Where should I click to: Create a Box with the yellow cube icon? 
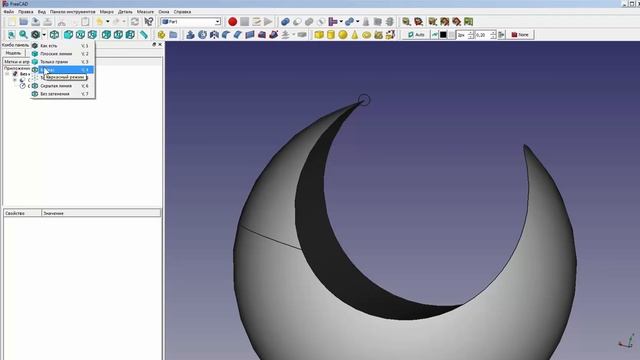point(319,35)
